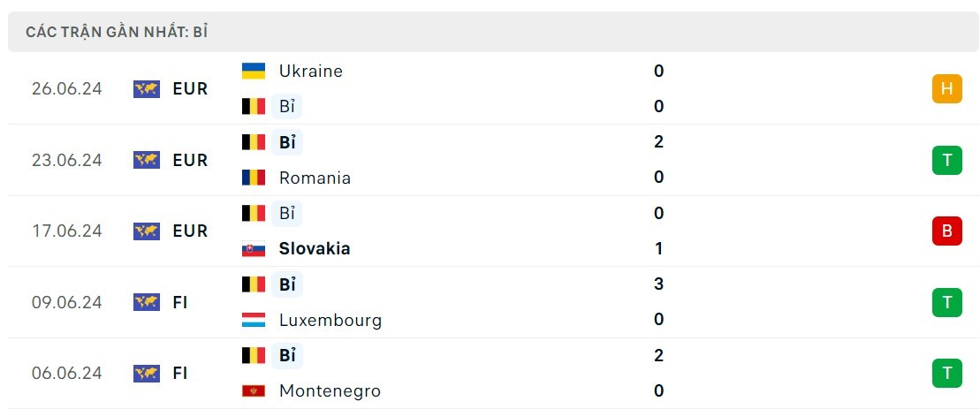Image resolution: width=980 pixels, height=409 pixels.
Task: Click the highlighted Bỉ label in the Montenegro match
Action: coord(287,355)
